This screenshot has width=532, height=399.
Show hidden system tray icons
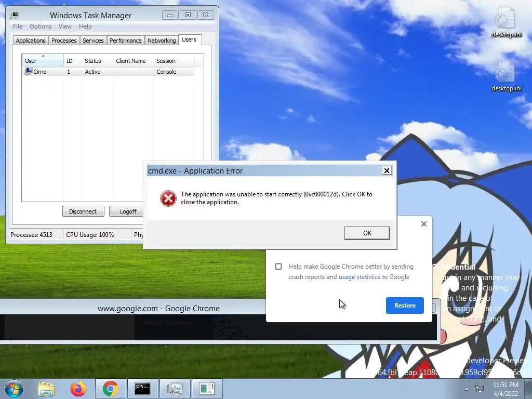(x=467, y=389)
